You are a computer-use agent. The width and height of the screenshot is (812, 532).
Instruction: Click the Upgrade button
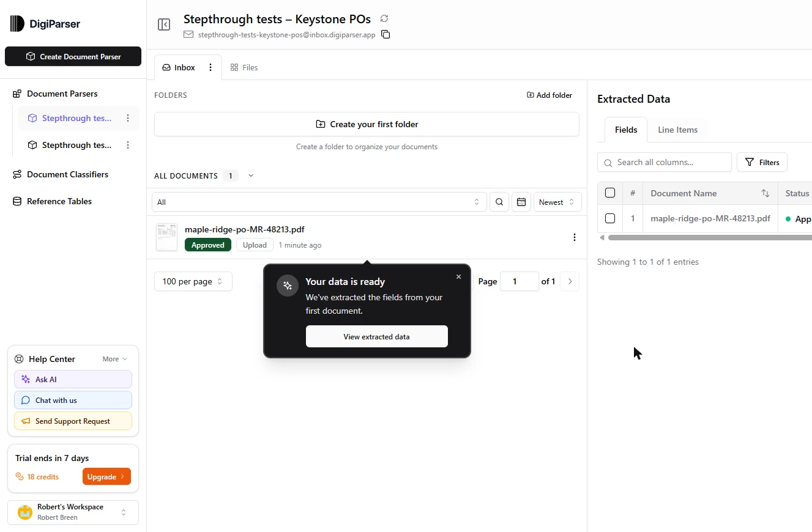point(106,476)
